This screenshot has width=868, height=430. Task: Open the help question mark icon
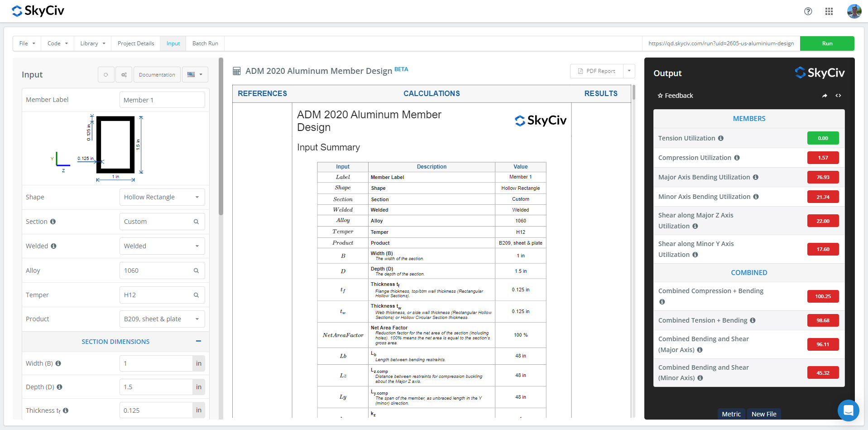[808, 11]
